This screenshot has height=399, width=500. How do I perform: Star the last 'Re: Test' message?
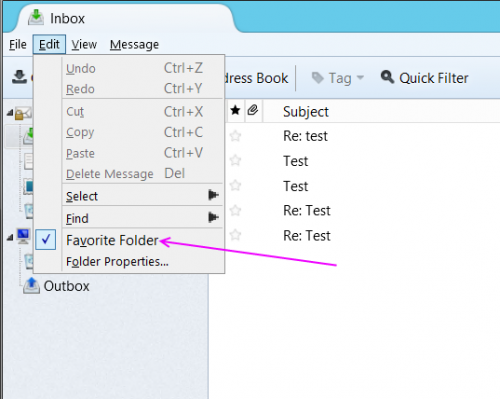235,235
